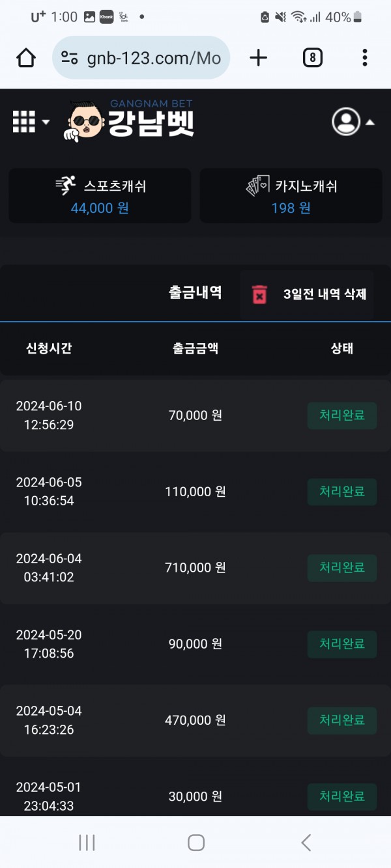Open a new browser tab with plus icon
This screenshot has width=391, height=868.
pos(259,59)
